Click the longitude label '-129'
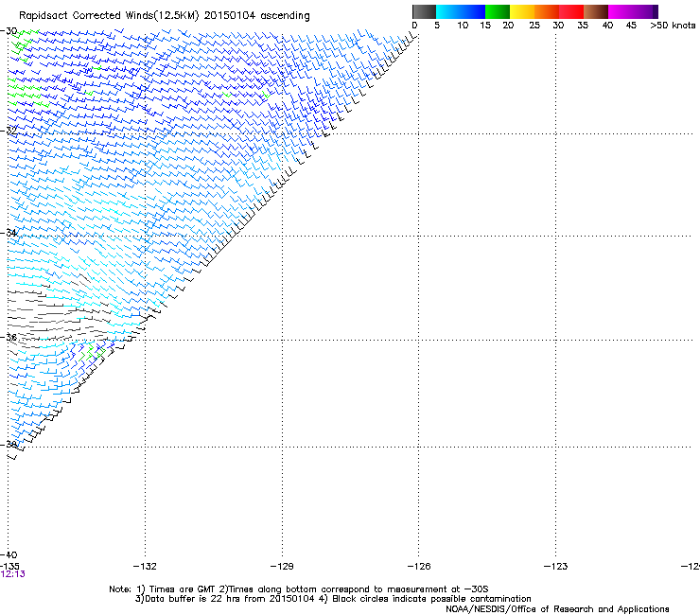Image resolution: width=700 pixels, height=615 pixels. click(x=282, y=567)
